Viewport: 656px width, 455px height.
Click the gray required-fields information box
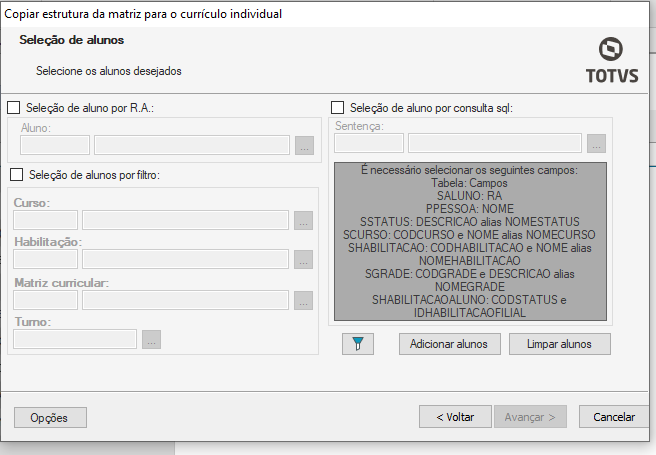(x=469, y=241)
